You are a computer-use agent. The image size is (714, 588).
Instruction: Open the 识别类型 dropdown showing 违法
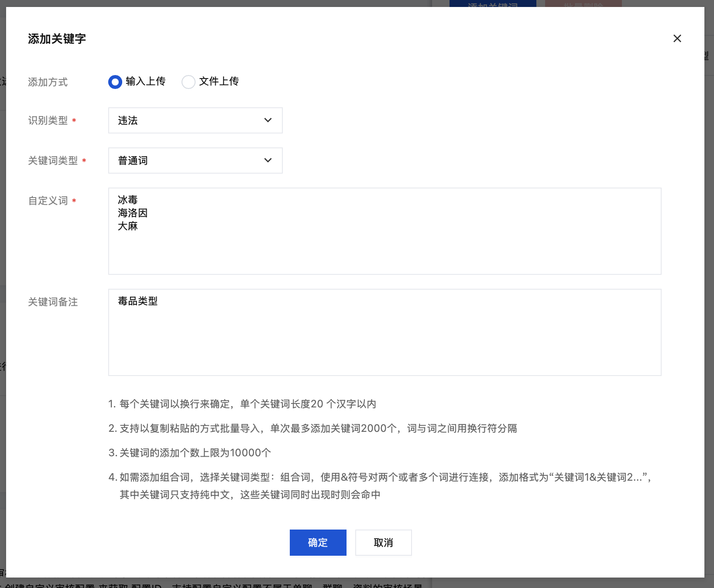click(195, 120)
